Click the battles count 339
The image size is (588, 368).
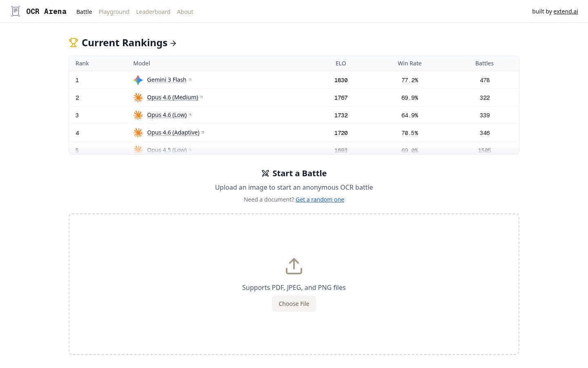485,115
